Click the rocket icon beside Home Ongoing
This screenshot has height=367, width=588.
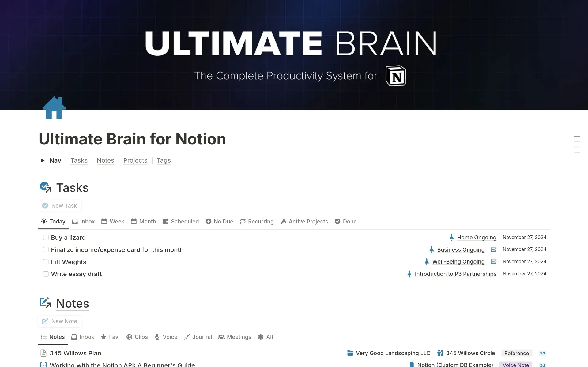(x=451, y=238)
